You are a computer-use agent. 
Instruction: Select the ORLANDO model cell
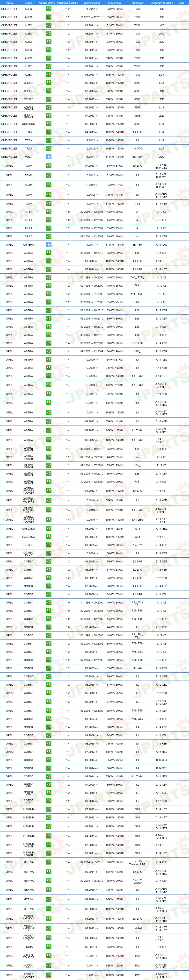pos(29,124)
